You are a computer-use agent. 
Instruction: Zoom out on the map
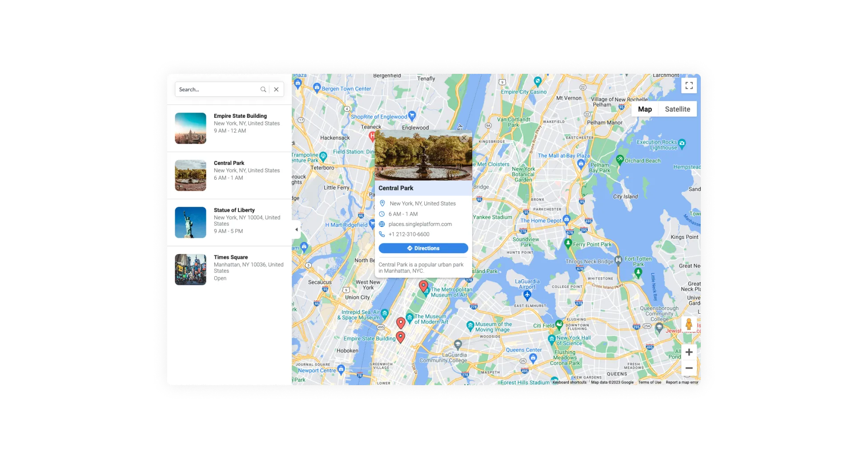[x=689, y=368]
